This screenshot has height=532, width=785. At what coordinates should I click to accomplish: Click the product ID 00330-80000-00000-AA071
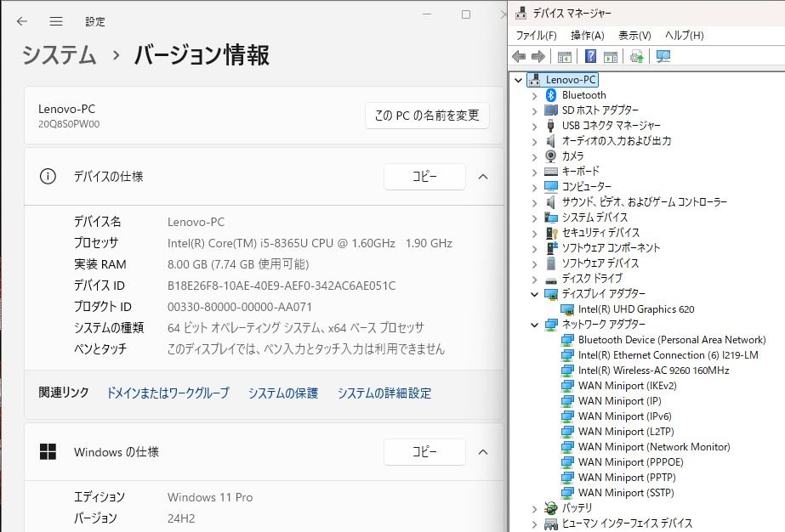pos(239,307)
